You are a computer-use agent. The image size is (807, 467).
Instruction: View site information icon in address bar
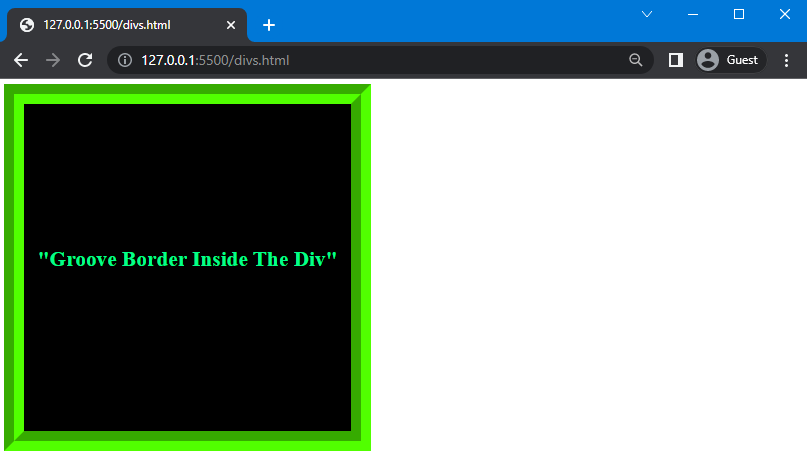[x=125, y=60]
